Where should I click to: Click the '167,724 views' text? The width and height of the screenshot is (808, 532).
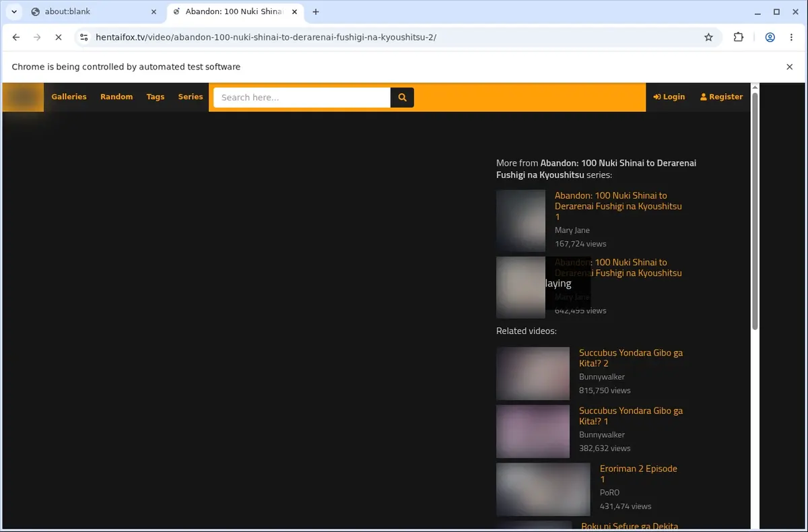(580, 244)
